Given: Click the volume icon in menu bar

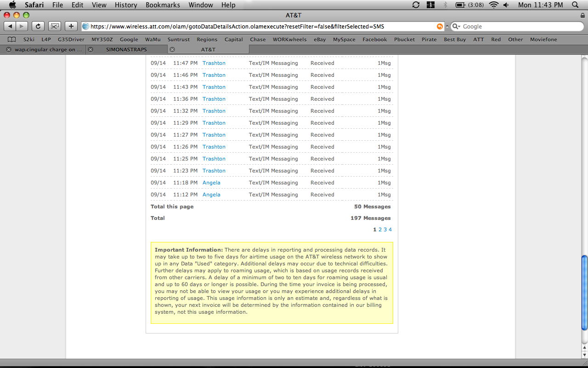Looking at the screenshot, I should [x=506, y=5].
